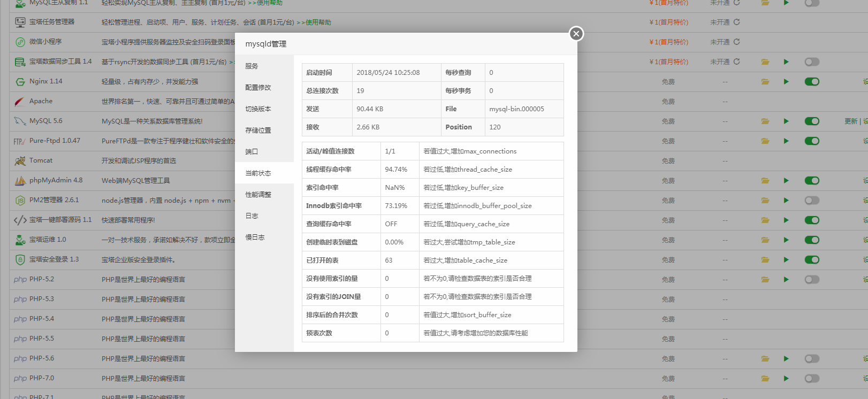This screenshot has height=399, width=868.
Task: Click play arrow in 宝塔数据同步工具 1.4 row
Action: (x=786, y=62)
